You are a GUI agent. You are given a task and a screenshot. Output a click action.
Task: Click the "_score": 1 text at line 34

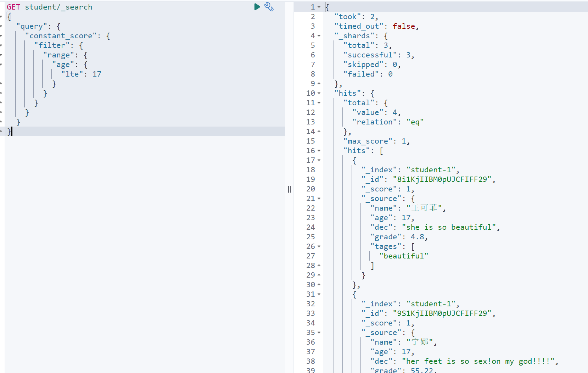(388, 323)
